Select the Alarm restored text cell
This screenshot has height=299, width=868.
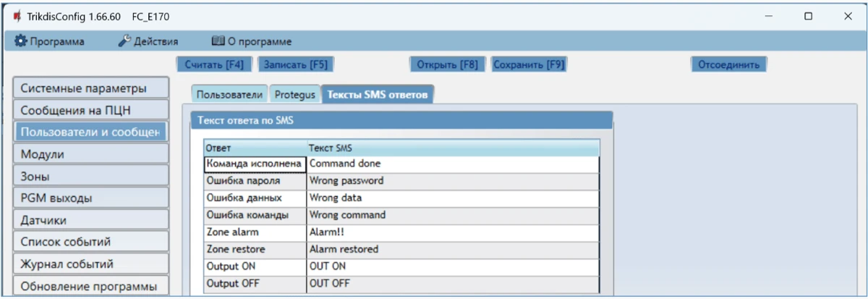pyautogui.click(x=452, y=249)
